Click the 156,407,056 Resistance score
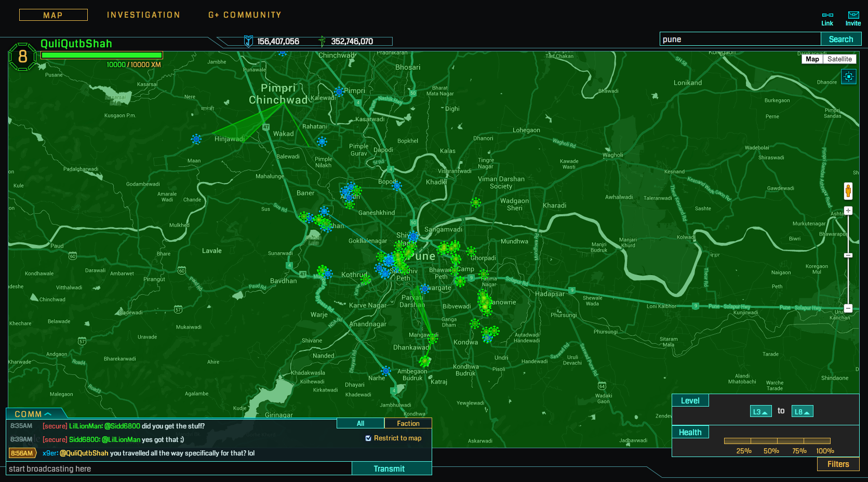The height and width of the screenshot is (482, 868). 278,41
